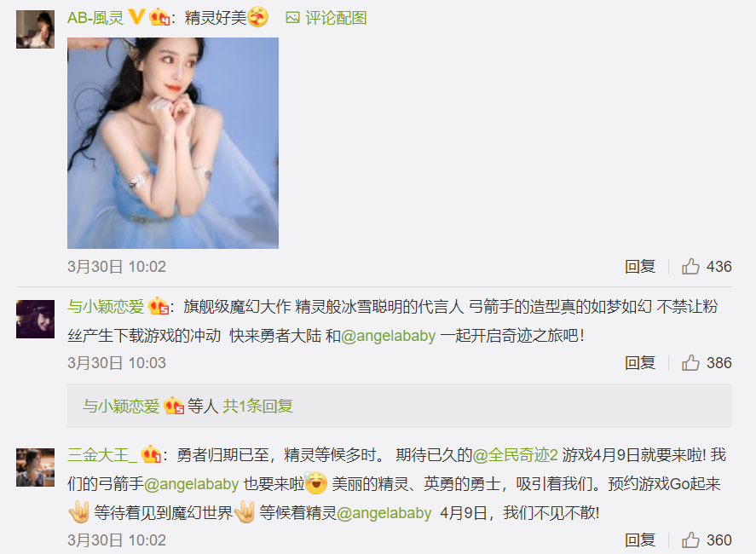Open 与小颖恋爱 name in reply box
Viewport: 756px width, 554px height.
point(120,406)
